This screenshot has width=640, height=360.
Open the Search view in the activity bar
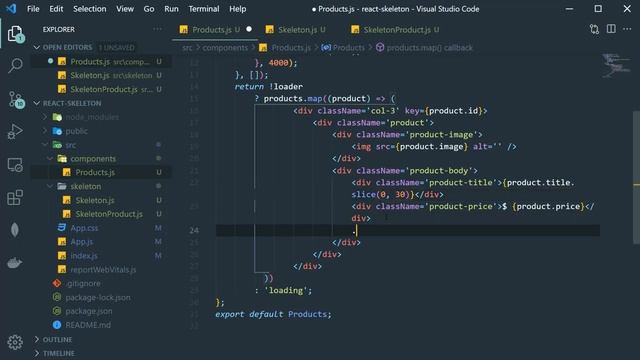pyautogui.click(x=15, y=65)
